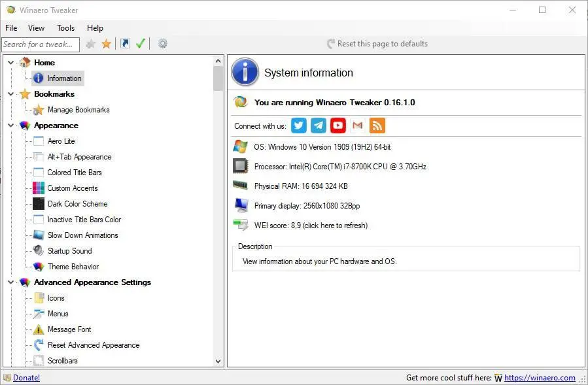Select the Information tree item
588x385 pixels.
pos(64,78)
